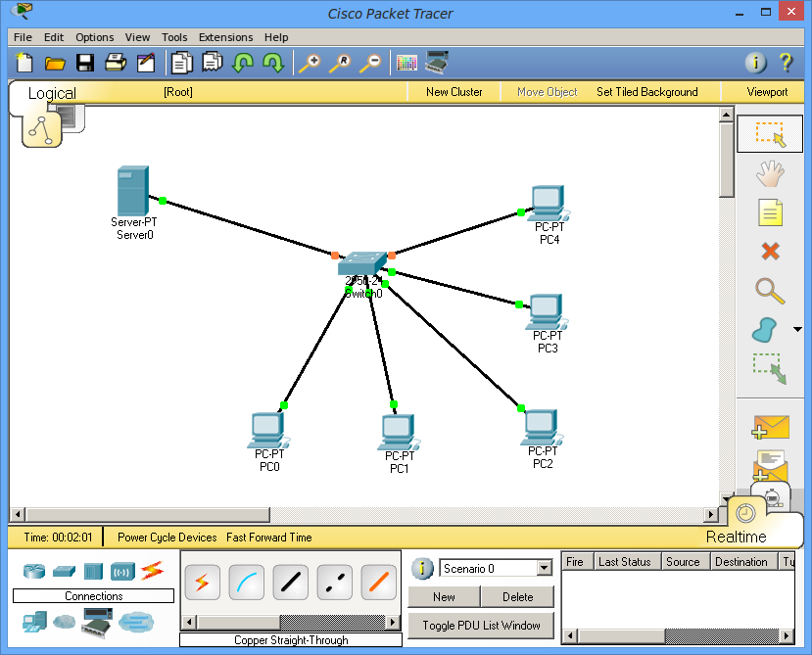Choose the red X Delete tool
This screenshot has width=812, height=655.
click(x=771, y=251)
